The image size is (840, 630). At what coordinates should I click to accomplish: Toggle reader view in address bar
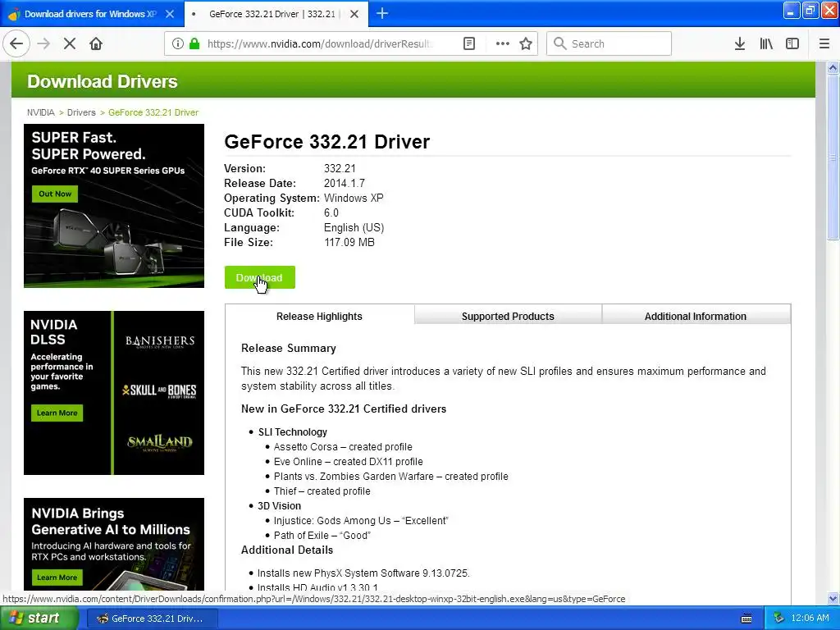(469, 43)
